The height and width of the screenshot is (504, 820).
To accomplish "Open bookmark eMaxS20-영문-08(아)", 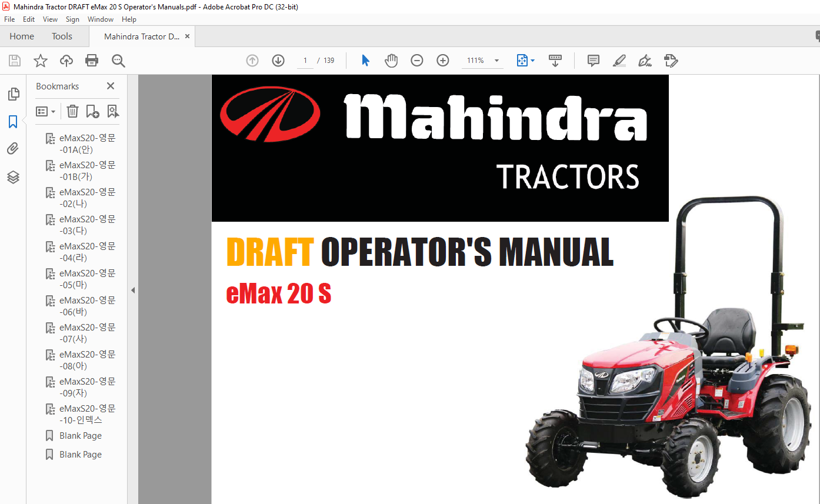I will point(88,361).
